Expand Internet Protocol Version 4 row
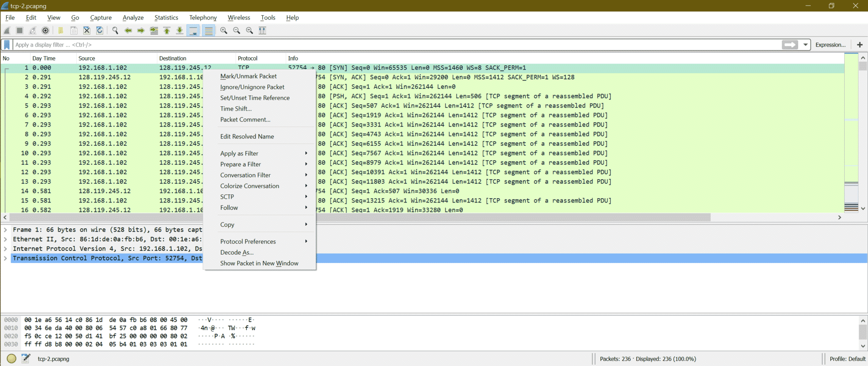 point(5,249)
